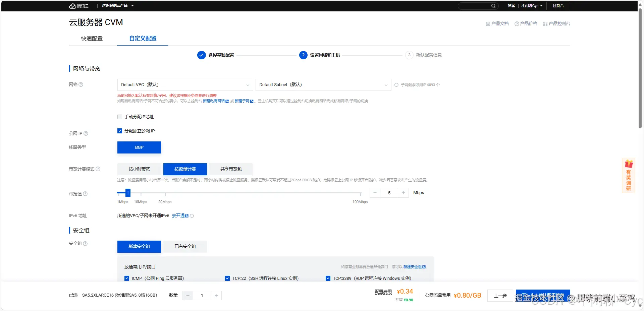The width and height of the screenshot is (644, 311).
Task: Increase instance quantity with plus button
Action: 216,296
